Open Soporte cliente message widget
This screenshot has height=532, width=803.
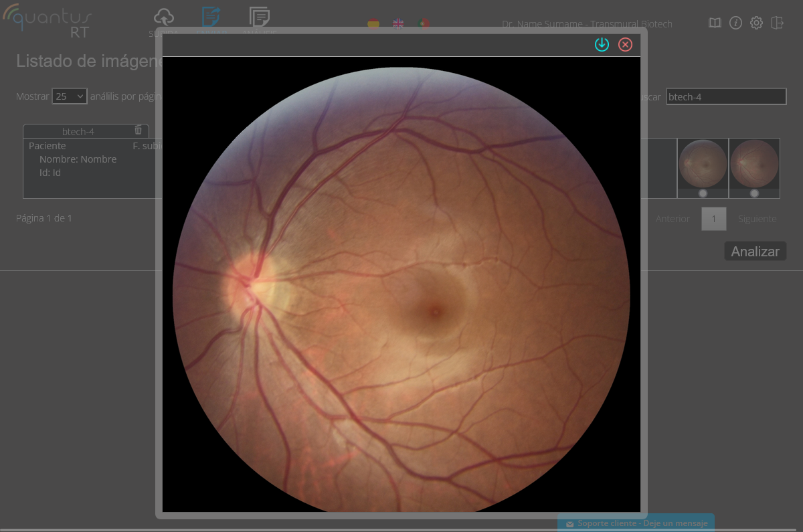click(636, 523)
